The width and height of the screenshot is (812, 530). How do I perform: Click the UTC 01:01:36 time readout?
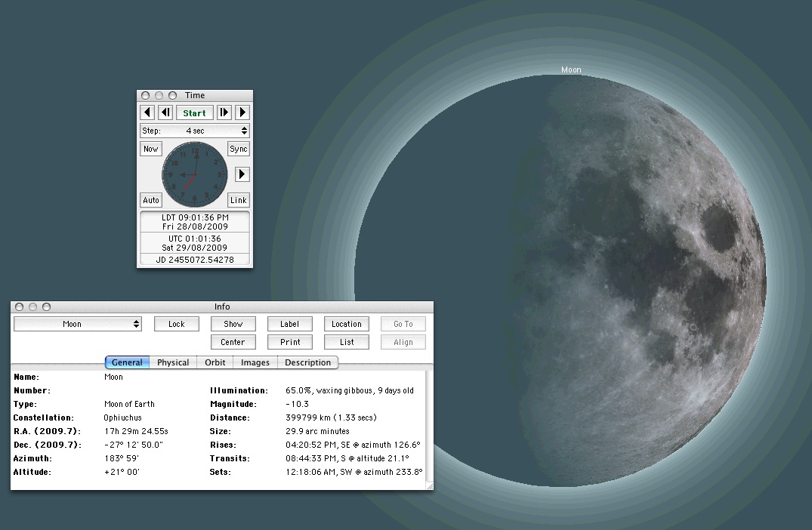coord(195,239)
